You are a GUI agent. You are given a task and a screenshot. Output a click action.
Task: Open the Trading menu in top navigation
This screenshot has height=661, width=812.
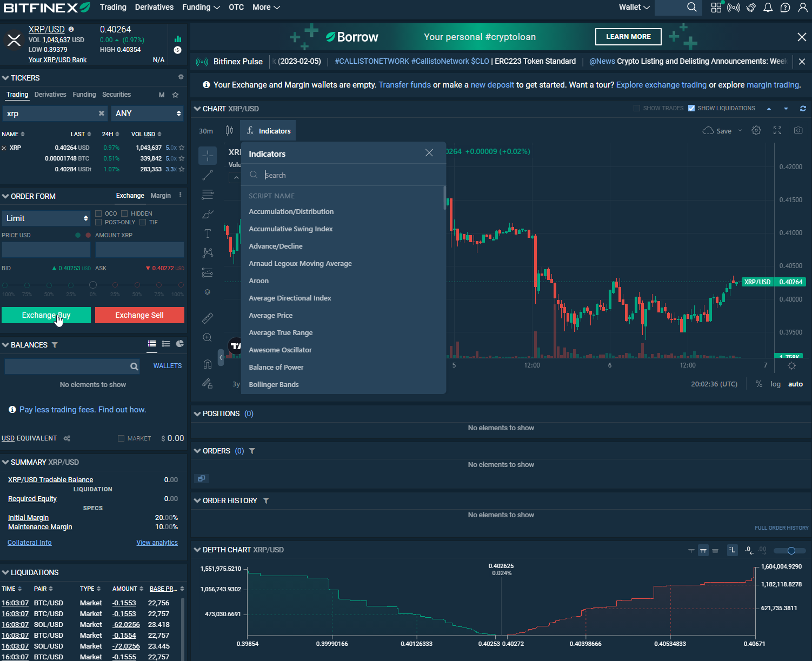coord(113,7)
